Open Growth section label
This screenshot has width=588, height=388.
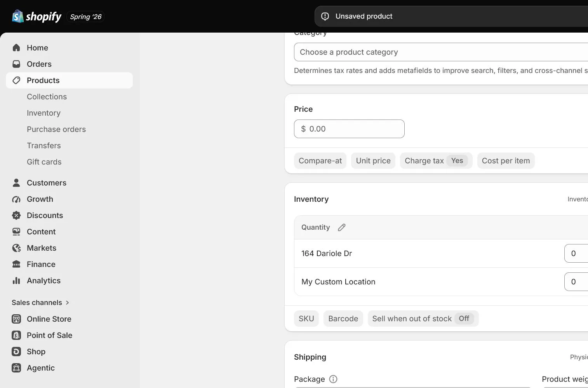[40, 199]
